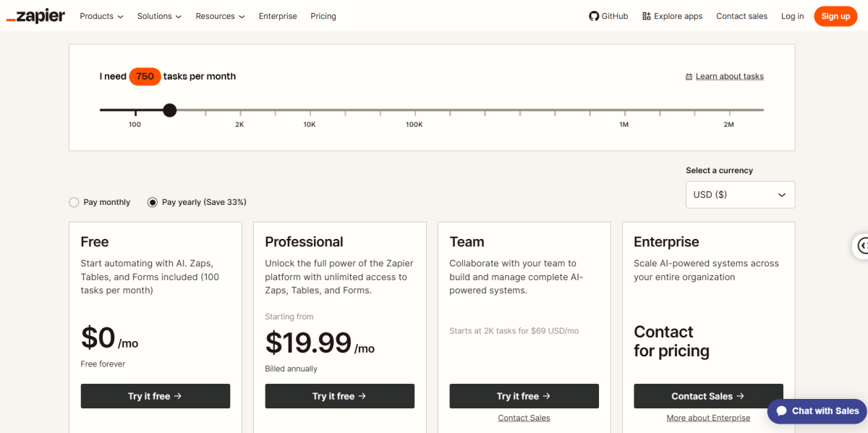868x433 pixels.
Task: Open Contact Sales link under Team plan
Action: tap(524, 418)
